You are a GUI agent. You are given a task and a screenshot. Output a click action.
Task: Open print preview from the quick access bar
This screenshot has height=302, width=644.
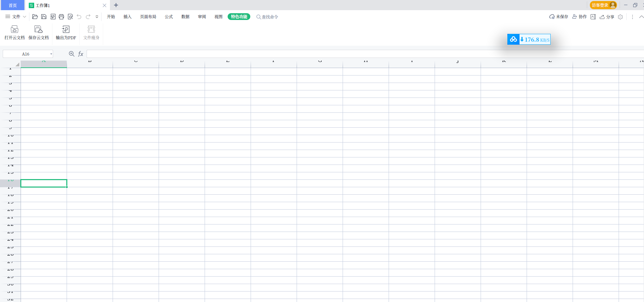point(70,17)
